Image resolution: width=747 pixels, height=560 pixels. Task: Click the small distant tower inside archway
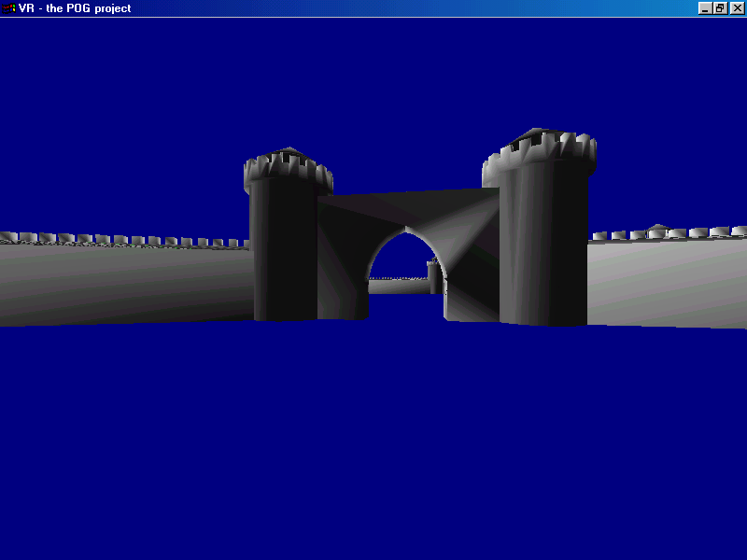click(434, 276)
